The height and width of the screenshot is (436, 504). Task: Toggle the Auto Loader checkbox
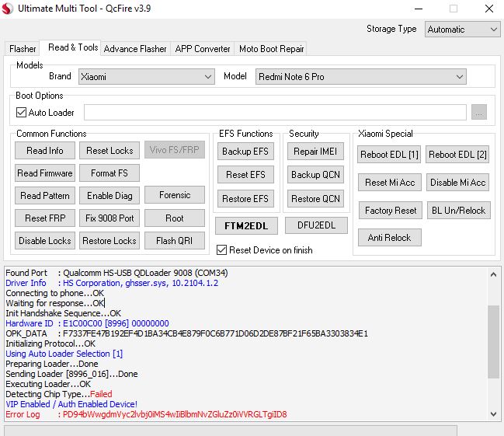point(21,112)
